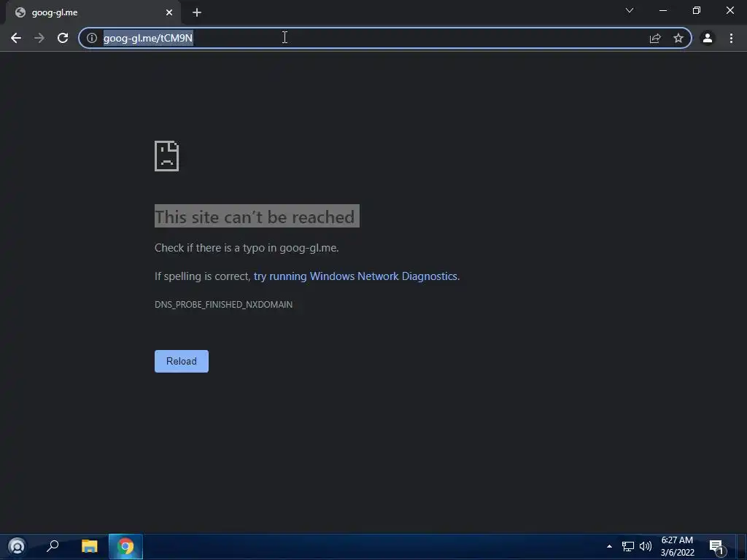Open File Explorer from taskbar
This screenshot has height=560, width=747.
click(x=89, y=546)
